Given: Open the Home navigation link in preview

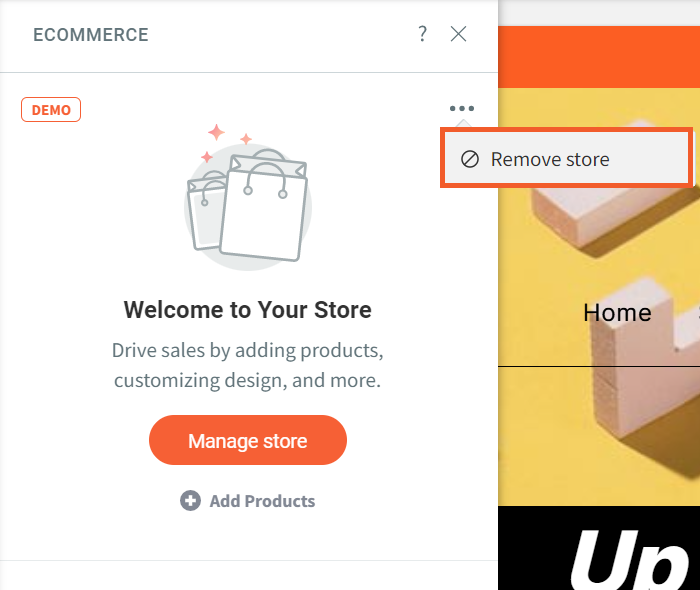Looking at the screenshot, I should coord(617,313).
